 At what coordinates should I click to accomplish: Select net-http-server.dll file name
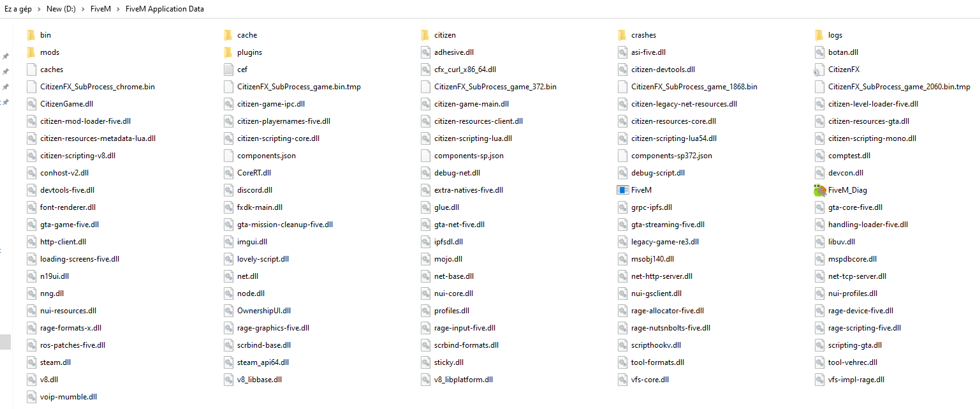[x=662, y=276]
